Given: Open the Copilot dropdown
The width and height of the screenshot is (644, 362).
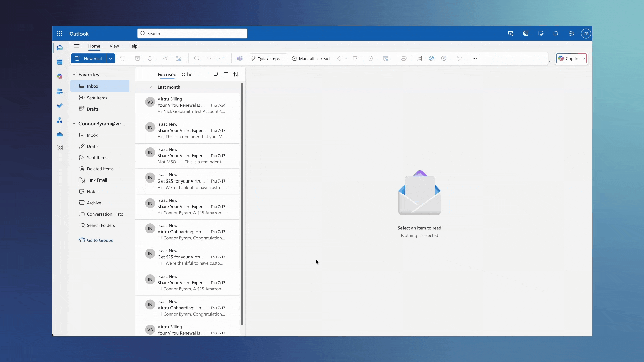Looking at the screenshot, I should (584, 59).
